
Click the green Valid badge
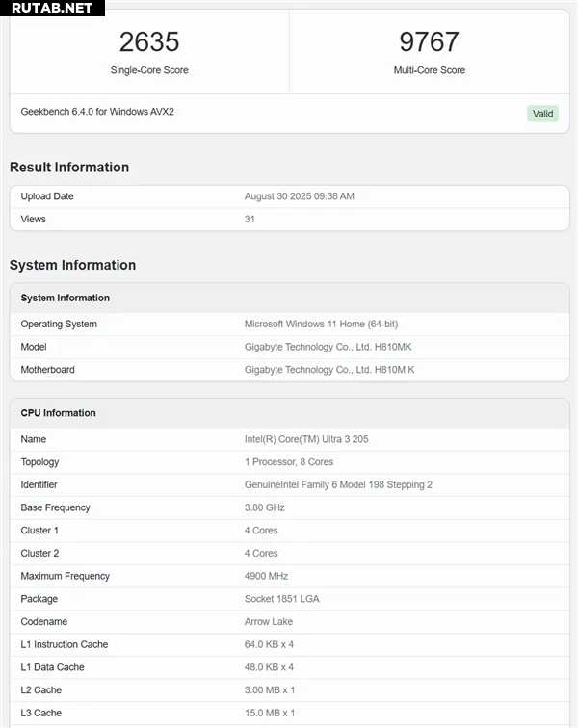[x=542, y=114]
